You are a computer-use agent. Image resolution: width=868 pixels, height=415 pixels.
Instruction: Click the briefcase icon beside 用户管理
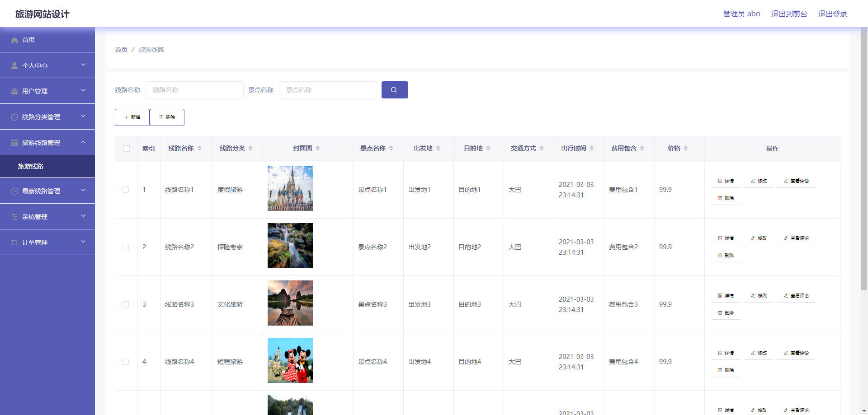pos(14,91)
